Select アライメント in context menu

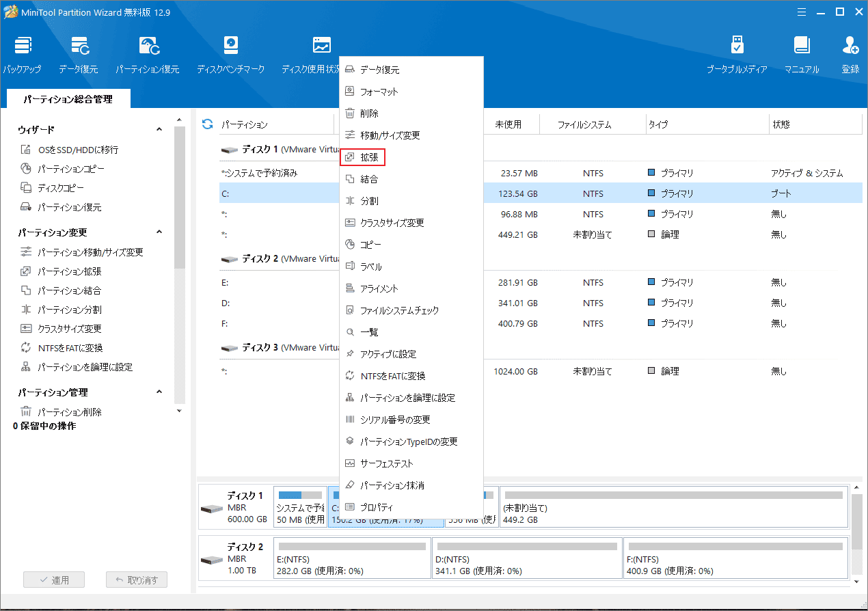coord(411,288)
